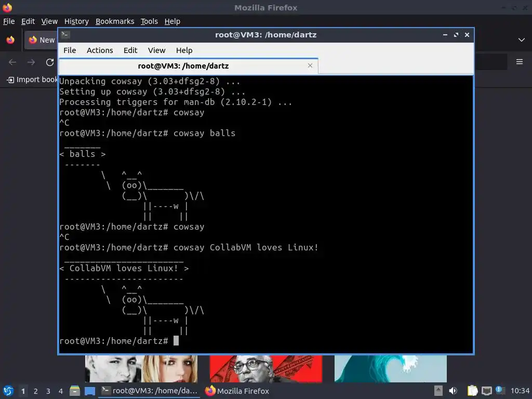Close the root@VM3 terminal tab

310,65
